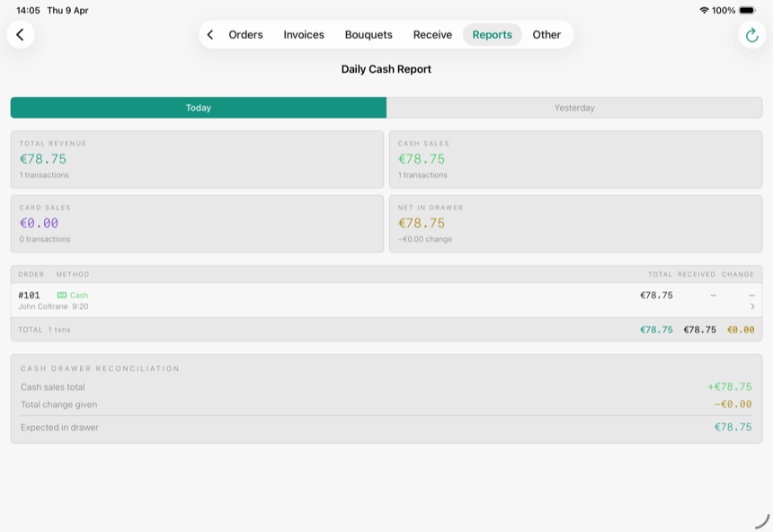Open the Other tab
The height and width of the screenshot is (532, 773).
[x=546, y=34]
